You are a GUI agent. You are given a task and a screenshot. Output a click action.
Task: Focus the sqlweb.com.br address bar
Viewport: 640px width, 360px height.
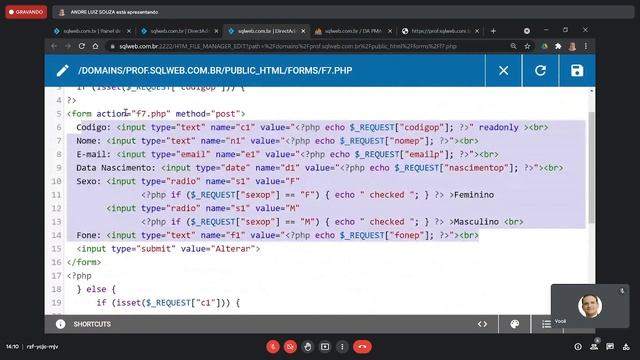point(287,47)
